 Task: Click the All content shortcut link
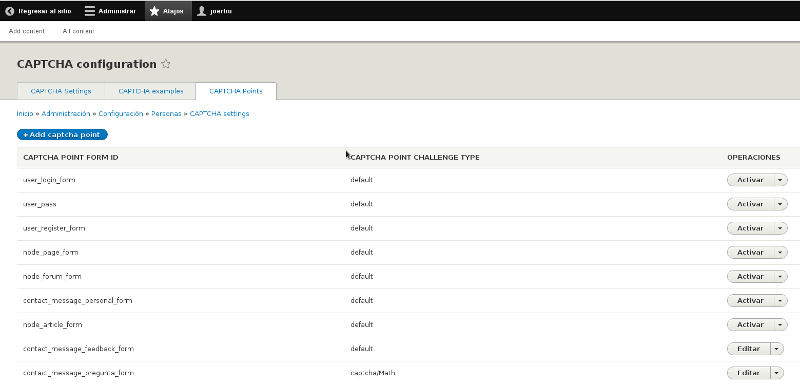pyautogui.click(x=78, y=31)
